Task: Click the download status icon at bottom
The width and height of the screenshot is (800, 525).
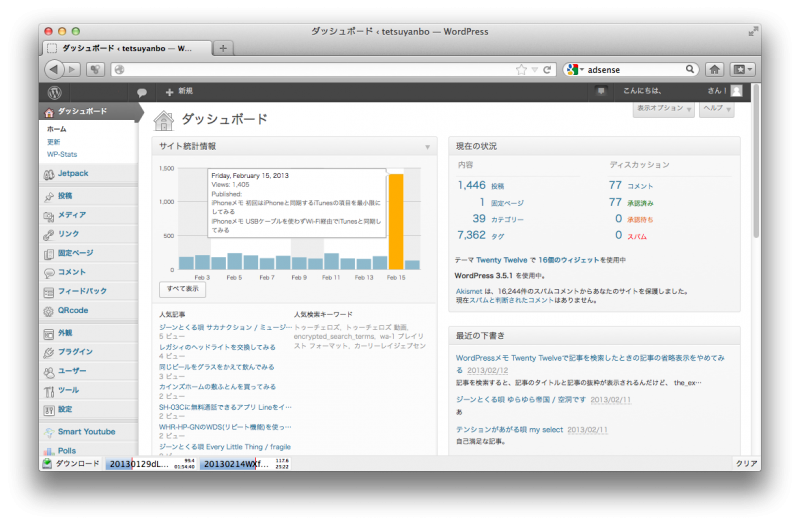Action: click(x=47, y=463)
